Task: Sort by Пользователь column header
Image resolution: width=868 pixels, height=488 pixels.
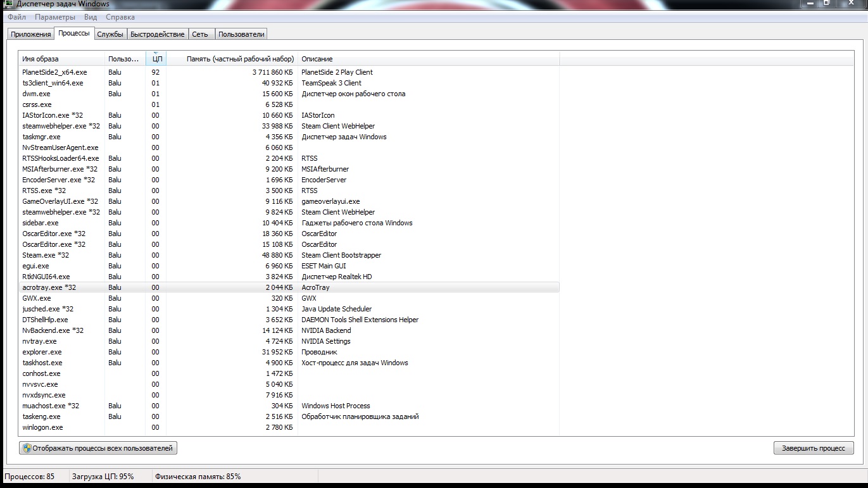Action: pos(125,59)
